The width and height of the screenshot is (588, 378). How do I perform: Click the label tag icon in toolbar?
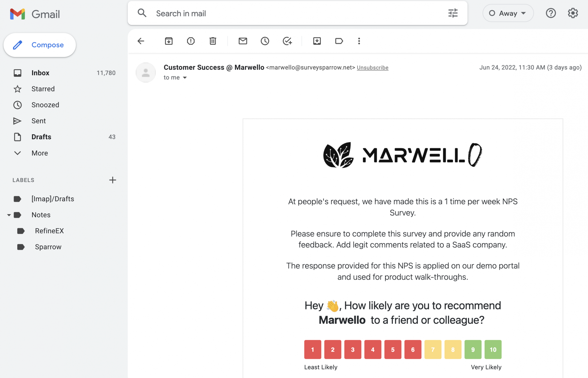[x=339, y=41]
